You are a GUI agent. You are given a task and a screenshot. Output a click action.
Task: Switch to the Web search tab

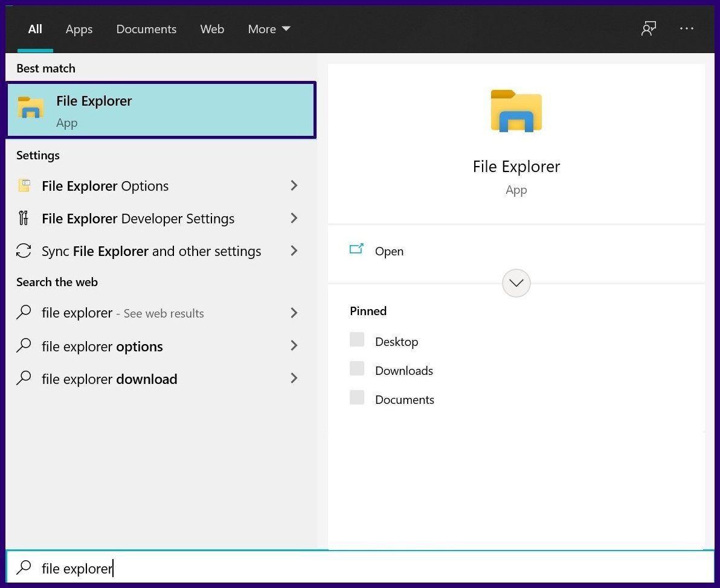[212, 28]
